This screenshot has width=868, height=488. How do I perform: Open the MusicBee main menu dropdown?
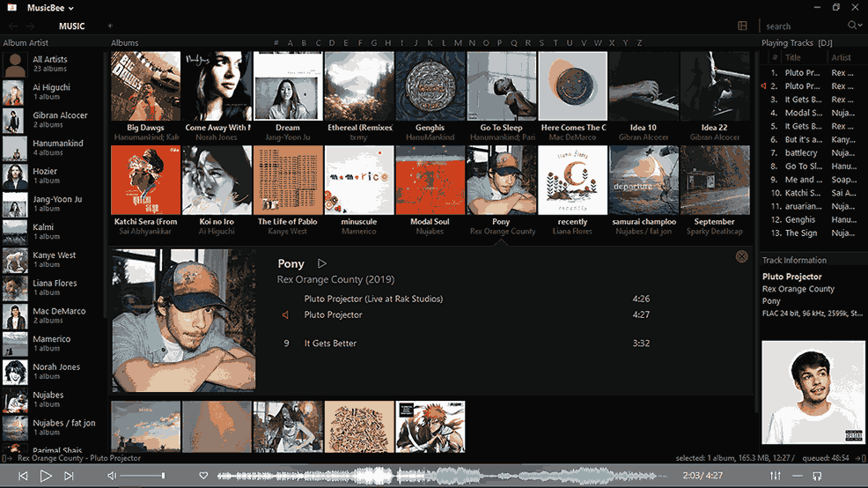[50, 8]
